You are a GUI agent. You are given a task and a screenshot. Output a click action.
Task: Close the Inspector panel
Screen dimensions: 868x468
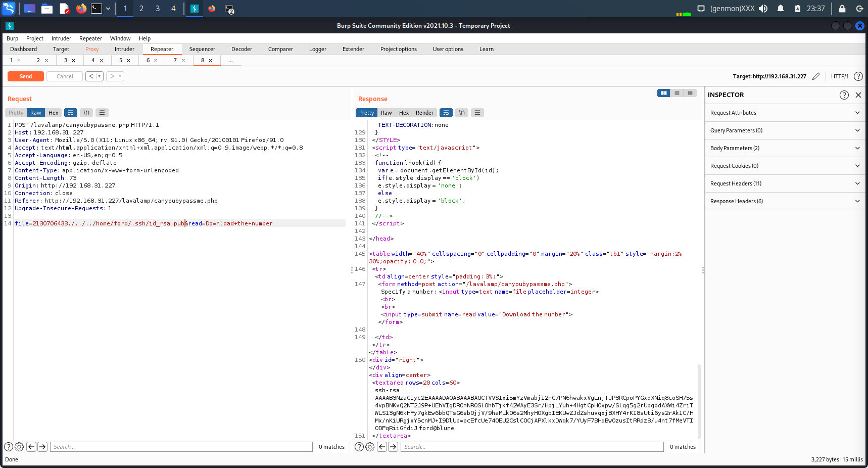[x=858, y=95]
